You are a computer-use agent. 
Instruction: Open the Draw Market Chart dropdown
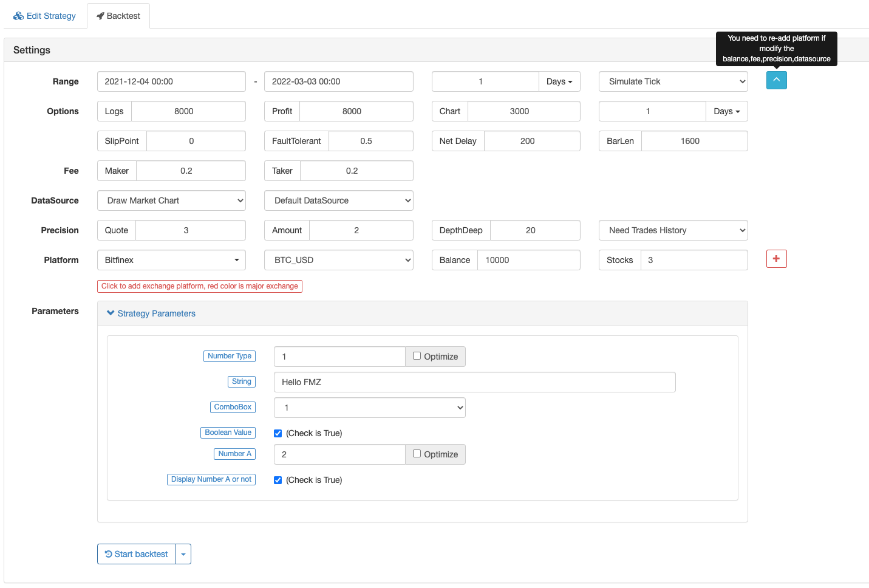[171, 200]
